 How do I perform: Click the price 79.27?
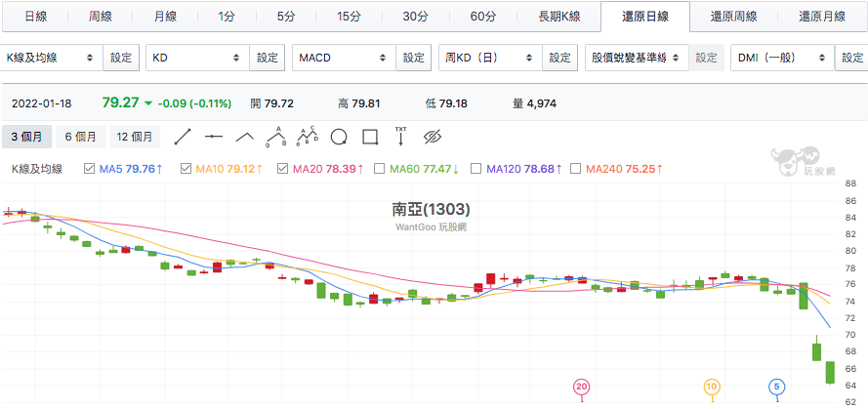point(120,102)
